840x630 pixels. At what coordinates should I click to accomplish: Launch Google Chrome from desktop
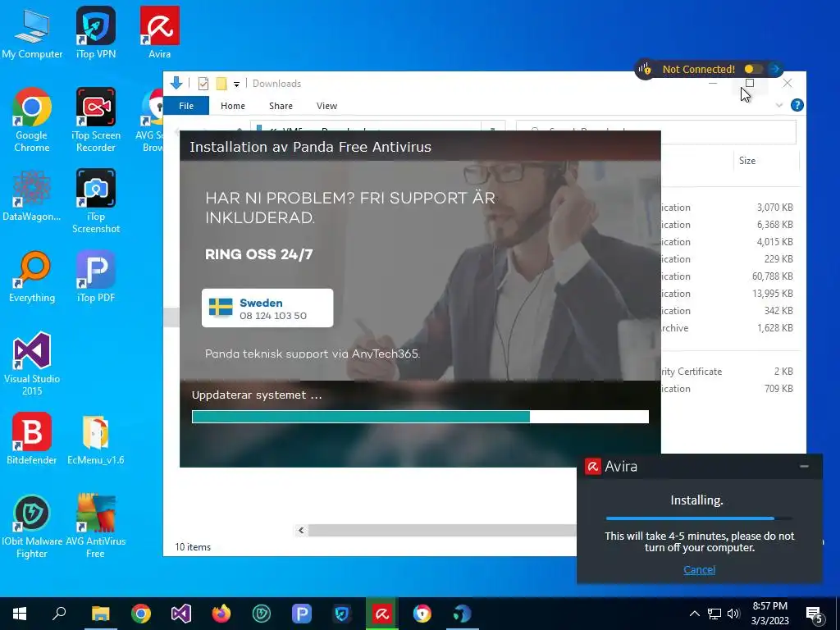pos(32,120)
